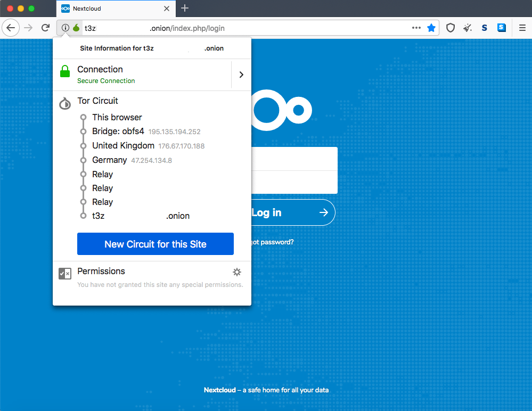Viewport: 532px width, 411px height.
Task: Open the site information (i) icon
Action: [66, 28]
